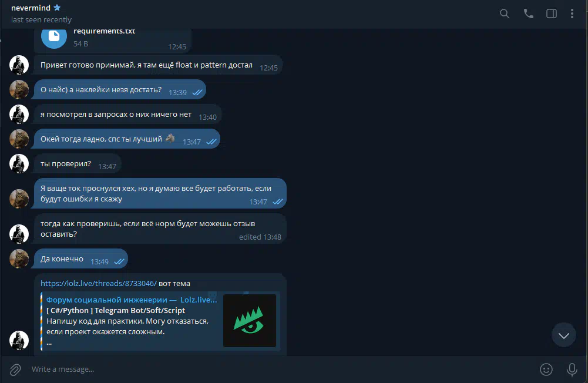
Task: Click the sender avatar beside 'ты проверил?'
Action: pos(19,163)
